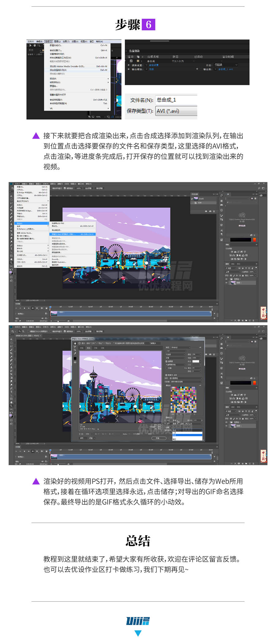Open timeline settings gear in the File-menu Photoshop window
This screenshot has width=276, height=644.
(x=37, y=308)
